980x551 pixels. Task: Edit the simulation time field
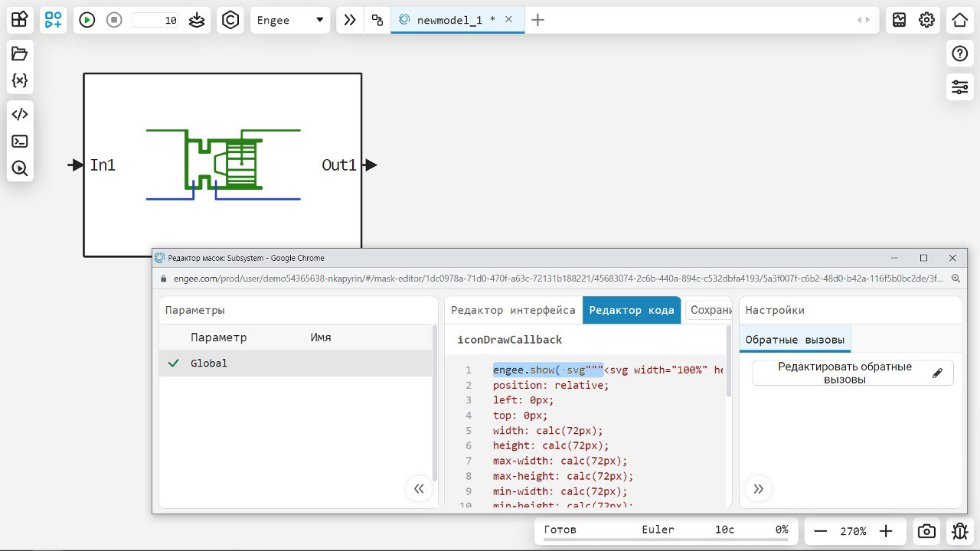156,21
